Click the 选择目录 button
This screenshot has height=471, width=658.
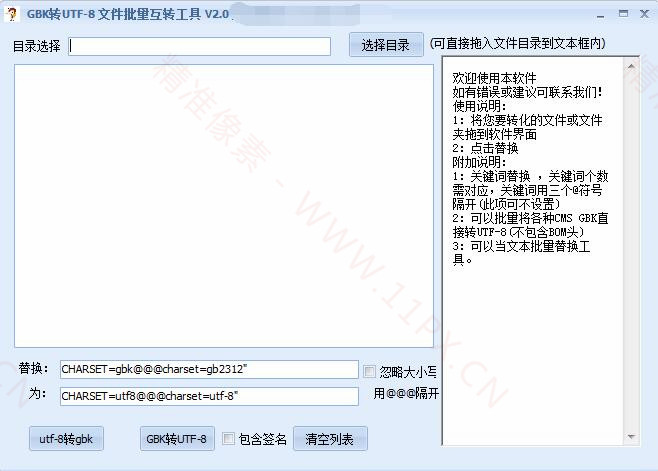point(386,44)
